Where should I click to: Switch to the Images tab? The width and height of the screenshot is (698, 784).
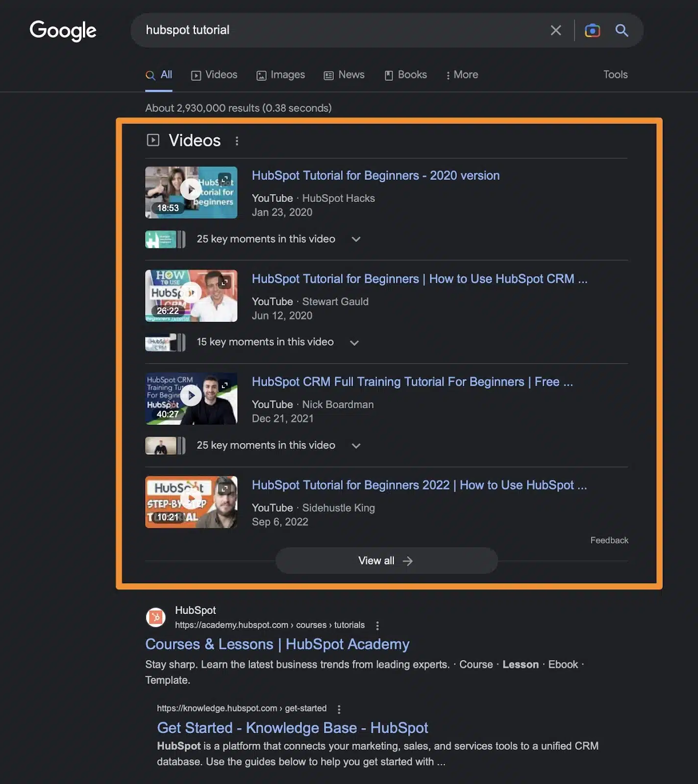[x=281, y=75]
